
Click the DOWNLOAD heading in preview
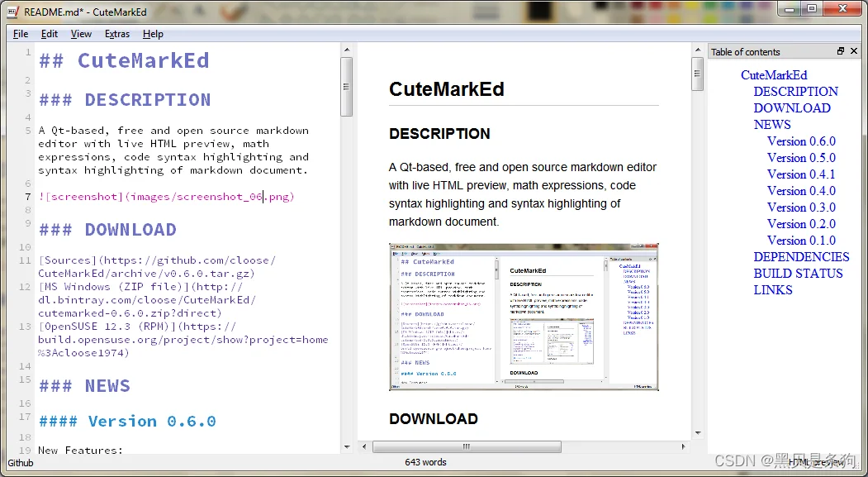433,419
